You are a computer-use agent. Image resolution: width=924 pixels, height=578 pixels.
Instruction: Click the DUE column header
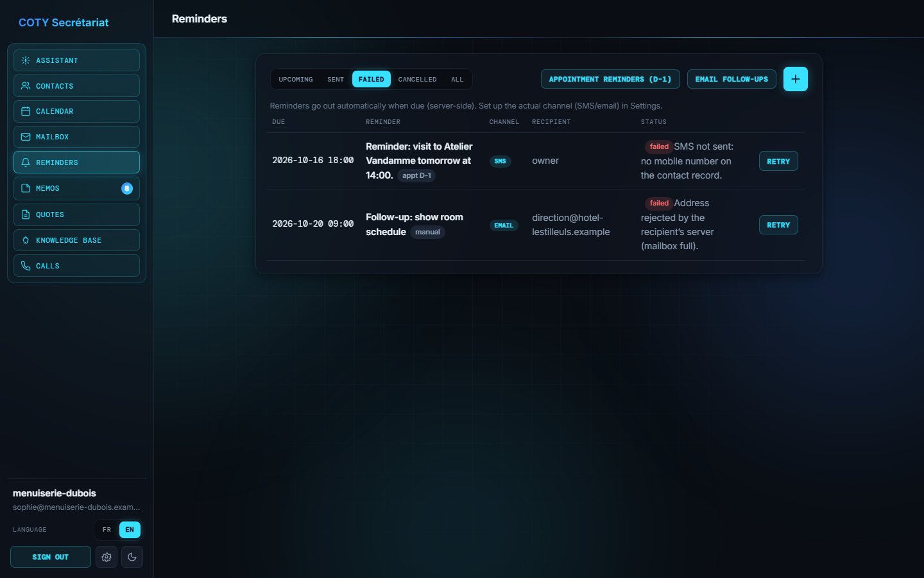[278, 122]
